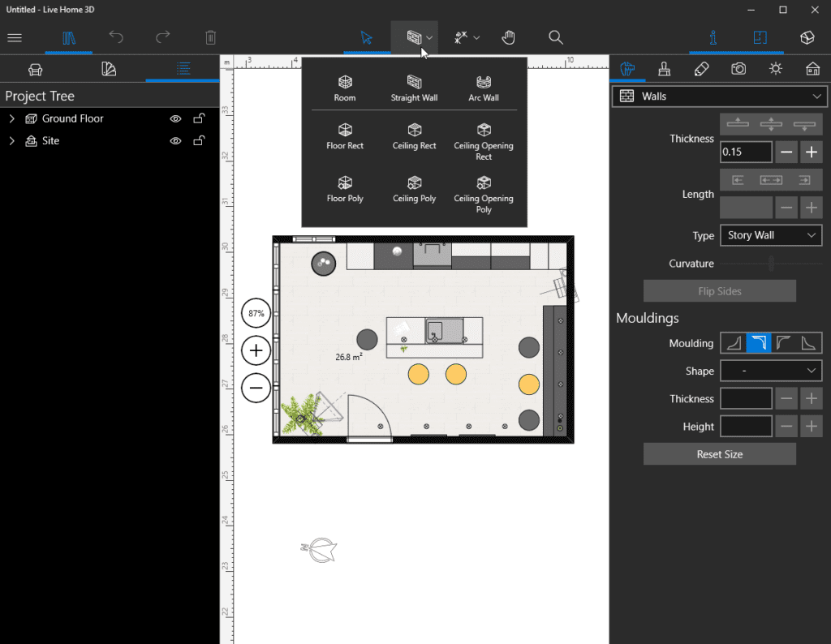The height and width of the screenshot is (644, 831).
Task: Toggle the Library panel icon
Action: [69, 37]
